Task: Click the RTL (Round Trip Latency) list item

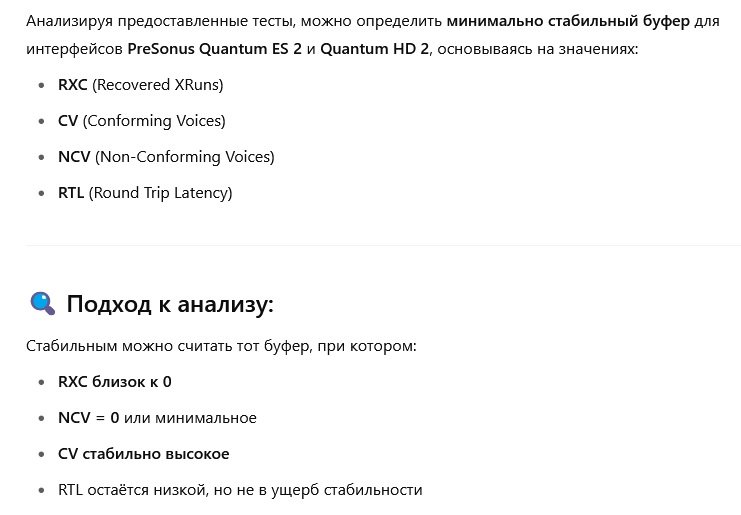Action: 145,193
